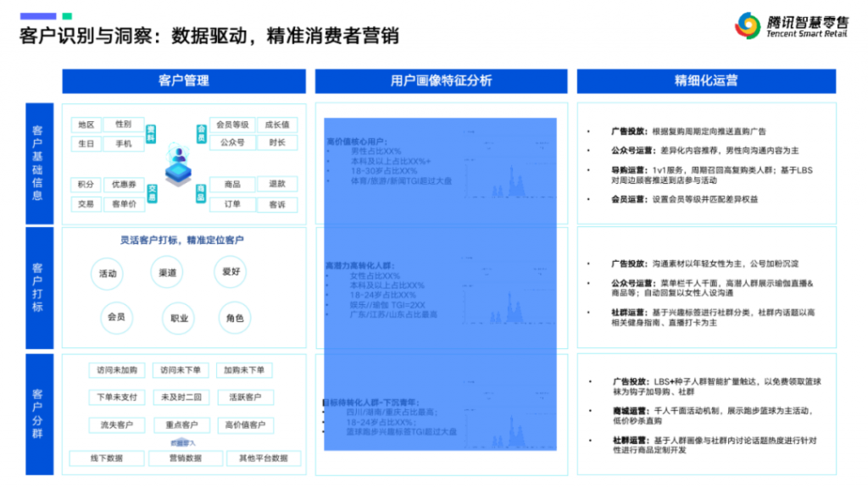Choose the 未及时二回 segment box
The height and width of the screenshot is (488, 868).
(181, 397)
